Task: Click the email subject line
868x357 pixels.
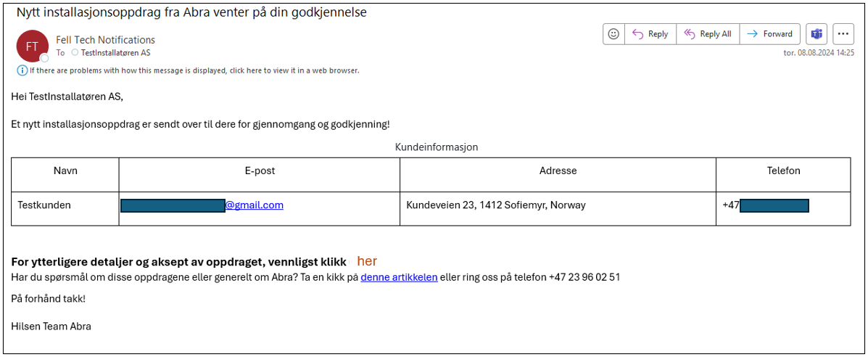Action: point(191,13)
